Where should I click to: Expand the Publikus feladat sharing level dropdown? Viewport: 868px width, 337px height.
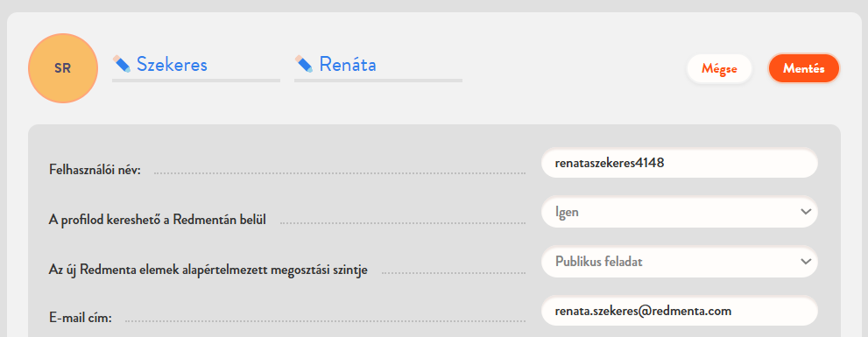pos(679,262)
